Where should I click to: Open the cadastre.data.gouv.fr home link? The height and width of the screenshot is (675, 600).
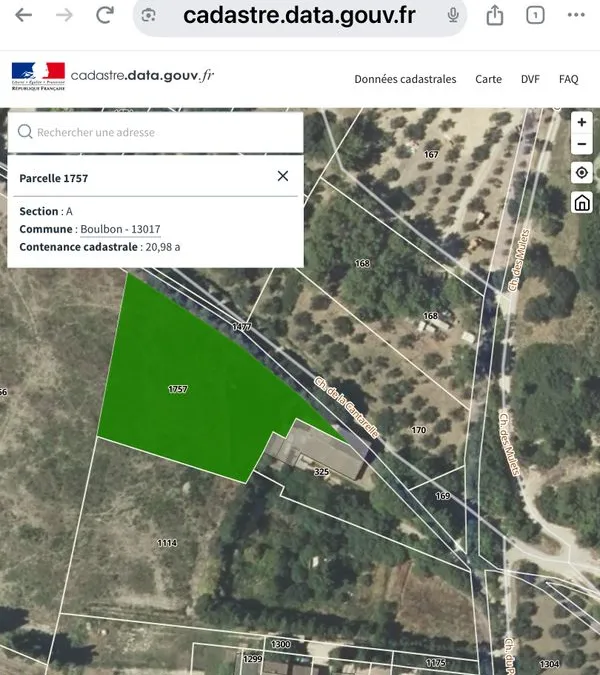pyautogui.click(x=142, y=75)
